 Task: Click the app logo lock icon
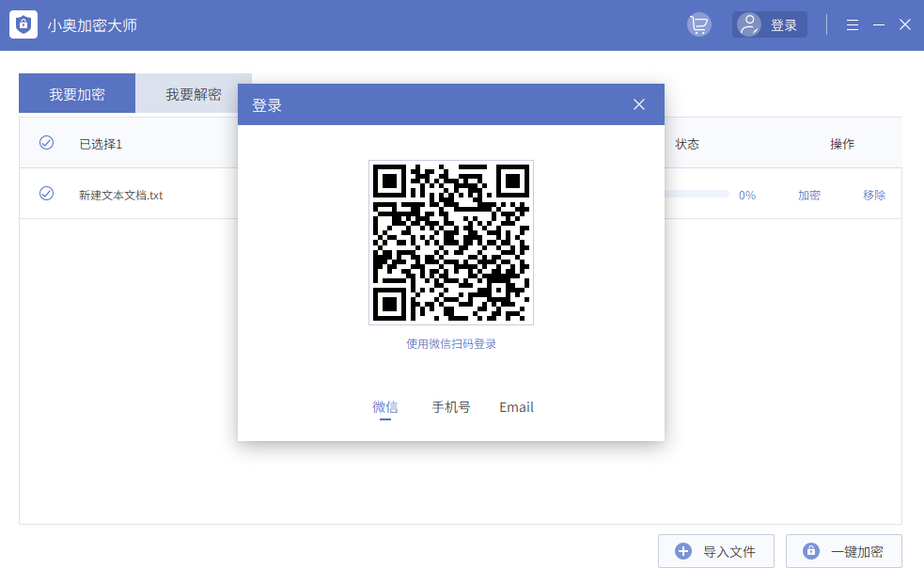point(23,25)
